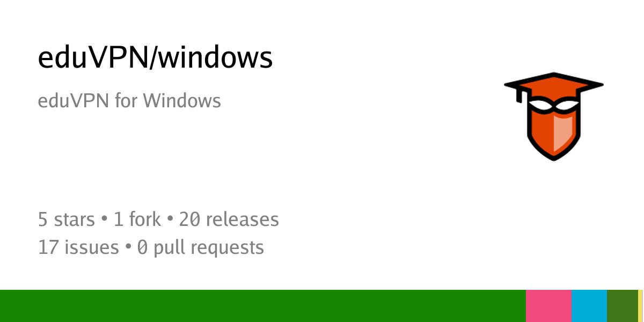Click the thin yellow language bar sliver
This screenshot has width=644, height=322.
(x=640, y=306)
